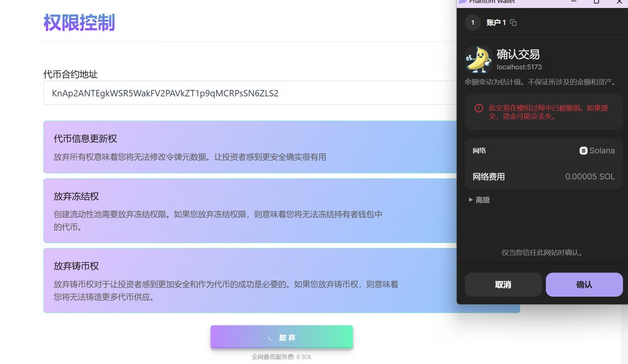
Task: Expand the 高级 section triangle
Action: tap(471, 200)
